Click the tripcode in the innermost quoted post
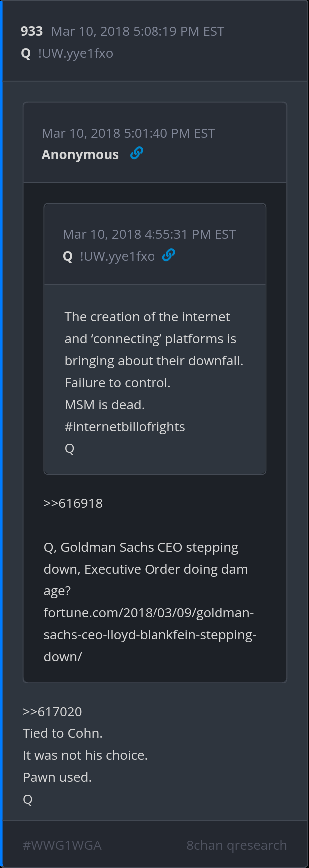 [117, 256]
